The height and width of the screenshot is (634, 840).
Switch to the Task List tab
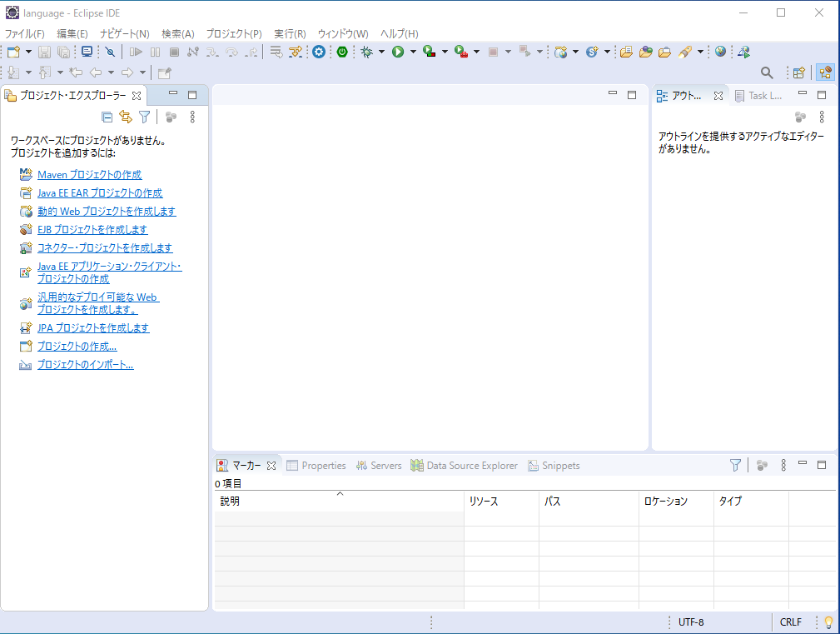[x=758, y=96]
